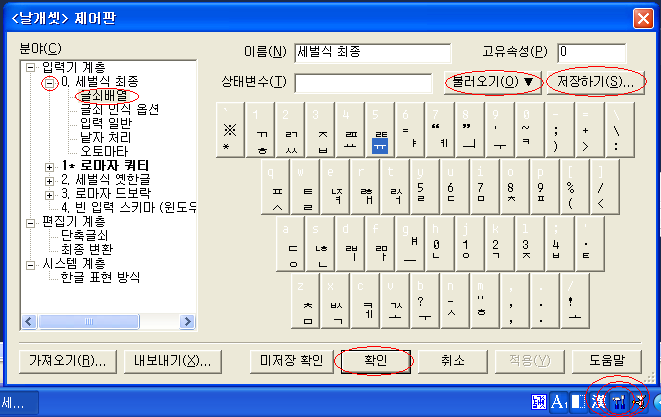Expand the 3. 로마자 드보락 node
The image size is (661, 417).
coord(49,195)
